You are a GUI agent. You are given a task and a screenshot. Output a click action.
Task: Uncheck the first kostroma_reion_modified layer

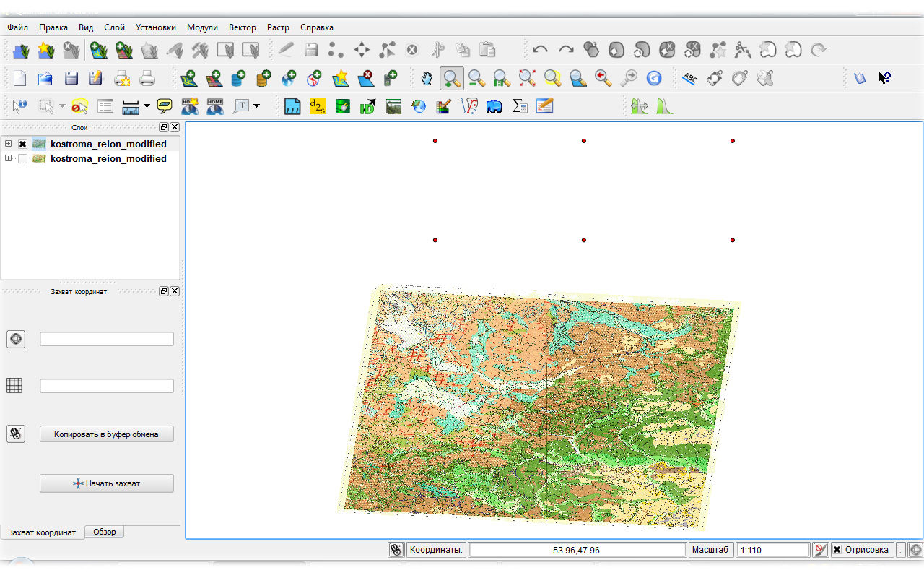pyautogui.click(x=22, y=144)
